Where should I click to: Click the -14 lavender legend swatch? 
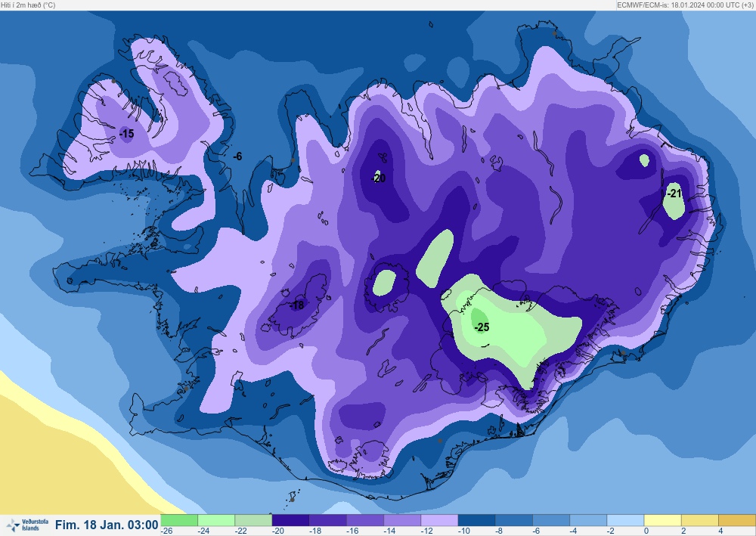(x=402, y=520)
